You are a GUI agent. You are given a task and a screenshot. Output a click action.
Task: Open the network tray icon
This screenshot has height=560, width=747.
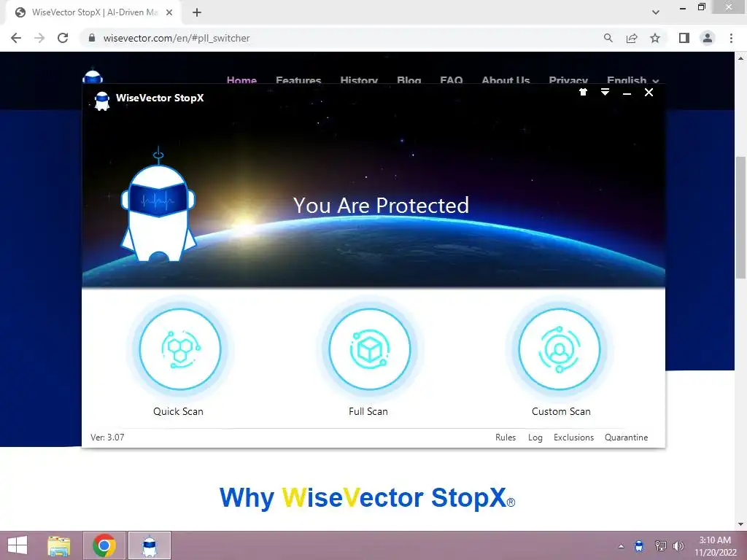pos(661,546)
